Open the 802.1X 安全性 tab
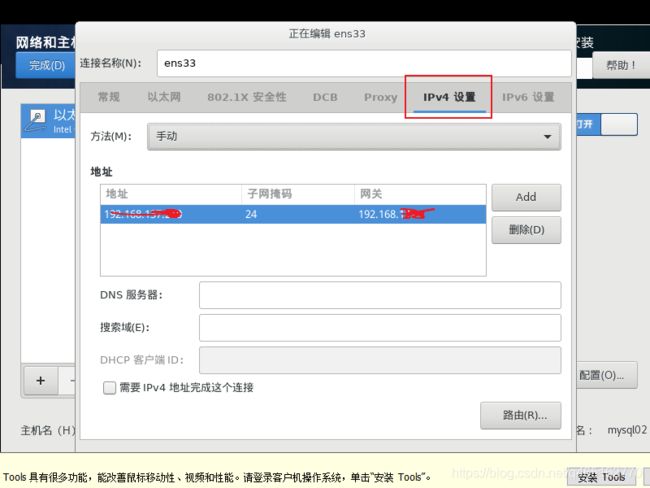 [247, 97]
